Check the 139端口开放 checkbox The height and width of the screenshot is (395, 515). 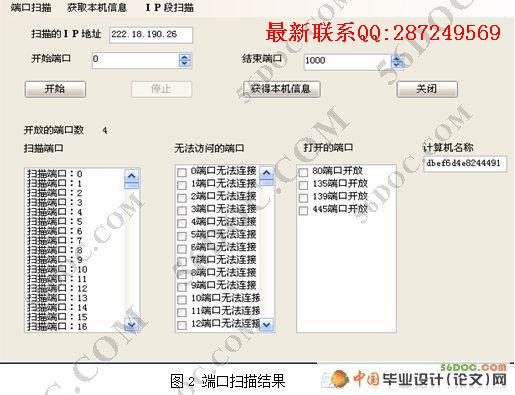(x=303, y=198)
